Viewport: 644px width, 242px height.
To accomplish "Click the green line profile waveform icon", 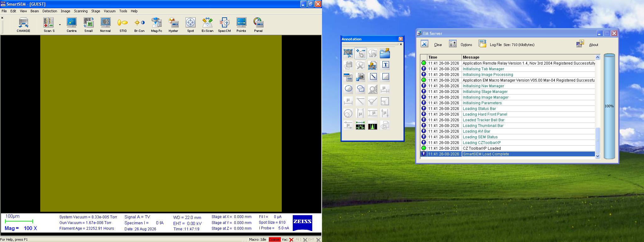I will coord(360,125).
